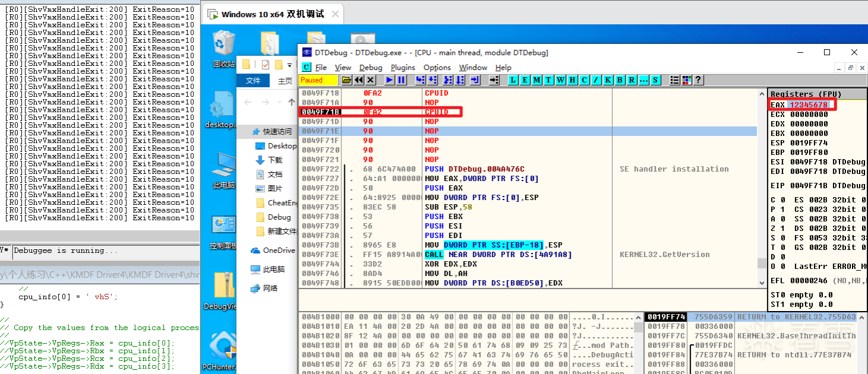Select the EIP register row

click(x=818, y=186)
